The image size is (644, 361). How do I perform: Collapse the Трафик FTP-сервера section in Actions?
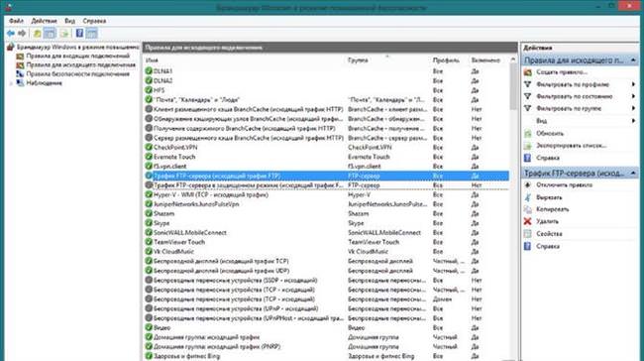[x=633, y=174]
